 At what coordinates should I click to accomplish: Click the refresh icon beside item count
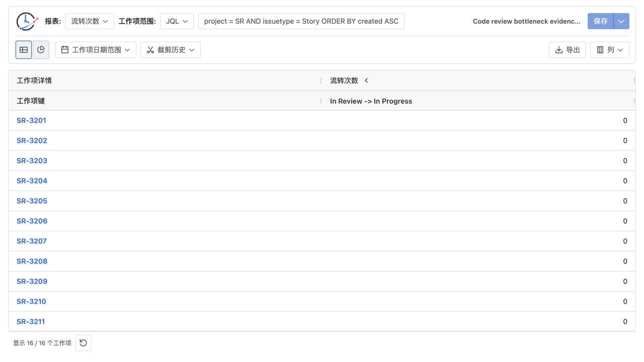83,343
